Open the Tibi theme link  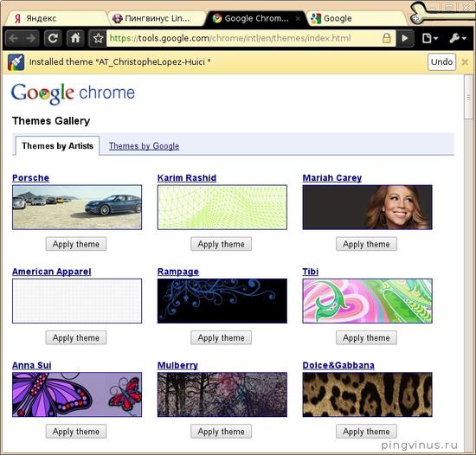[310, 272]
